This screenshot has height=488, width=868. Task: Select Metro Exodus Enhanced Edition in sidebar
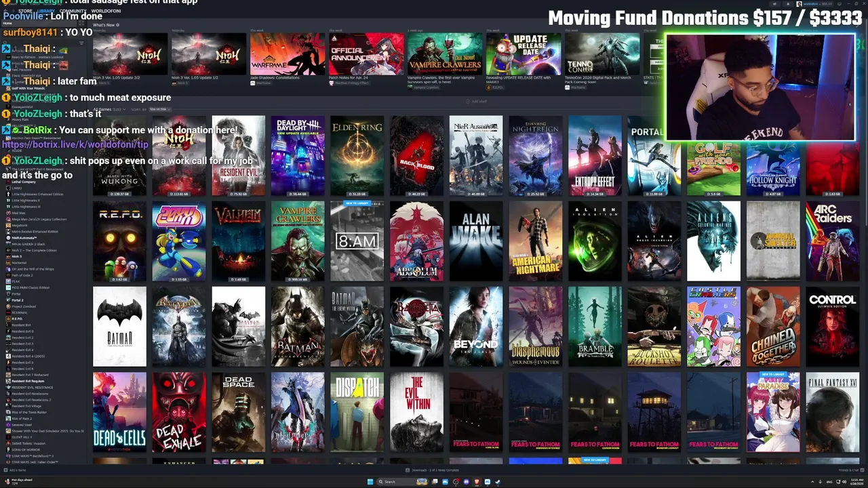click(35, 232)
